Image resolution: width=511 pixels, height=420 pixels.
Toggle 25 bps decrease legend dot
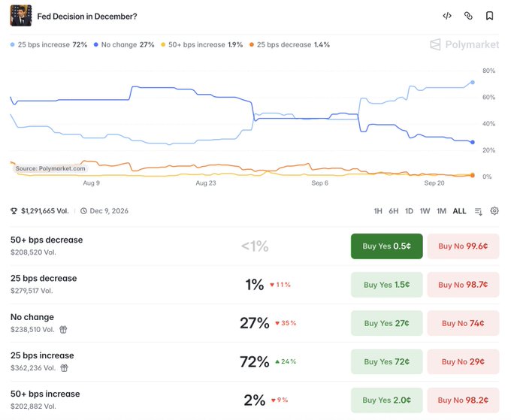point(252,44)
